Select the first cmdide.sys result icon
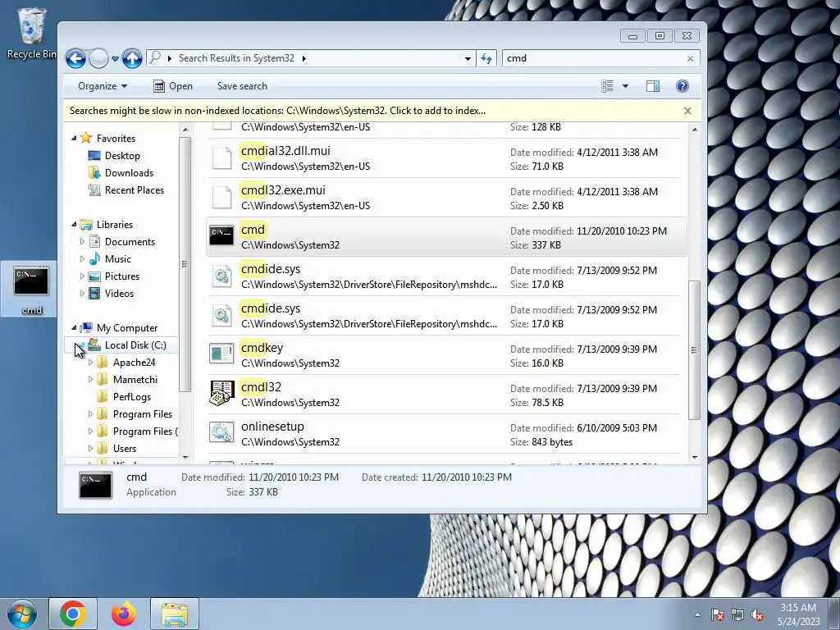The image size is (840, 630). coord(221,276)
